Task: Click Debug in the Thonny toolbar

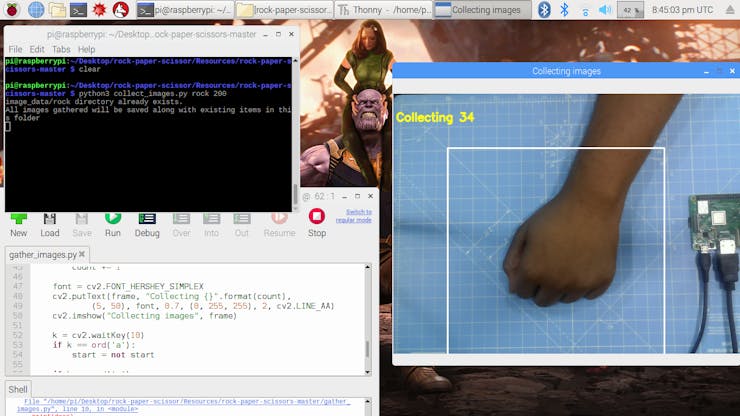Action: click(147, 224)
